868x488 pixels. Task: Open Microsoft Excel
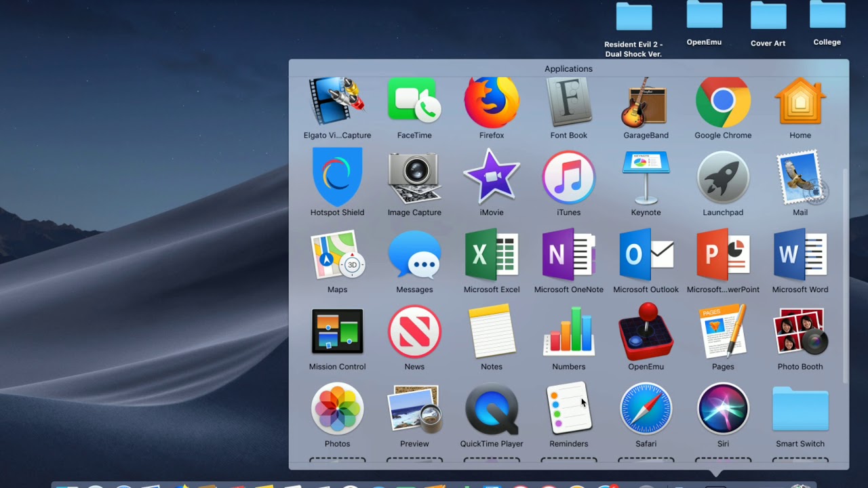(492, 255)
